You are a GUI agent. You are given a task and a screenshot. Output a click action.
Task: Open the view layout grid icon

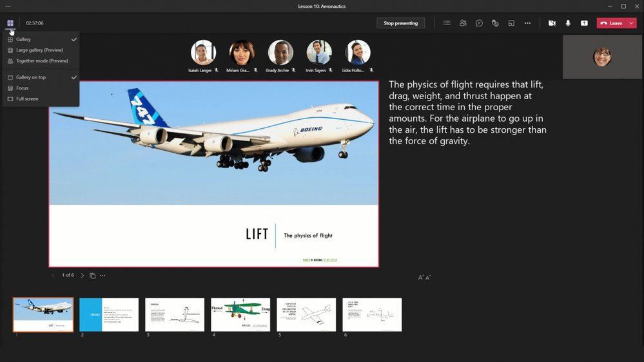point(10,23)
